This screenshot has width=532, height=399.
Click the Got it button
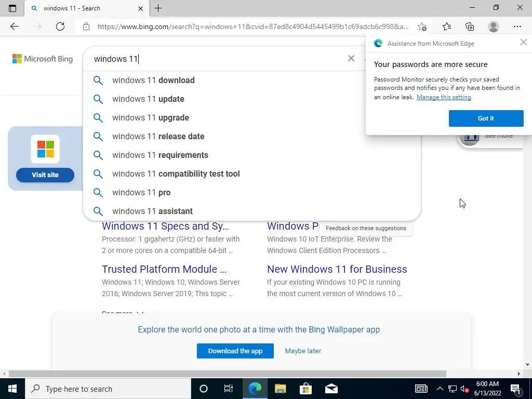(486, 118)
